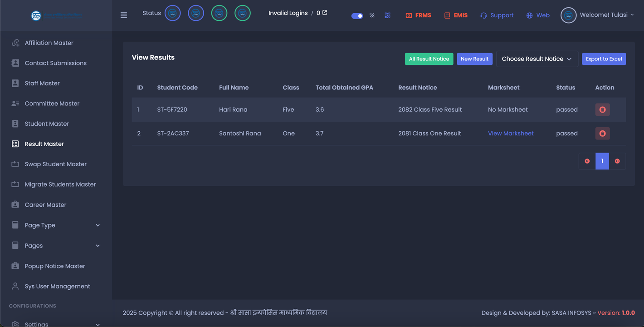Click the hamburger menu icon
This screenshot has height=327, width=644.
coord(124,15)
